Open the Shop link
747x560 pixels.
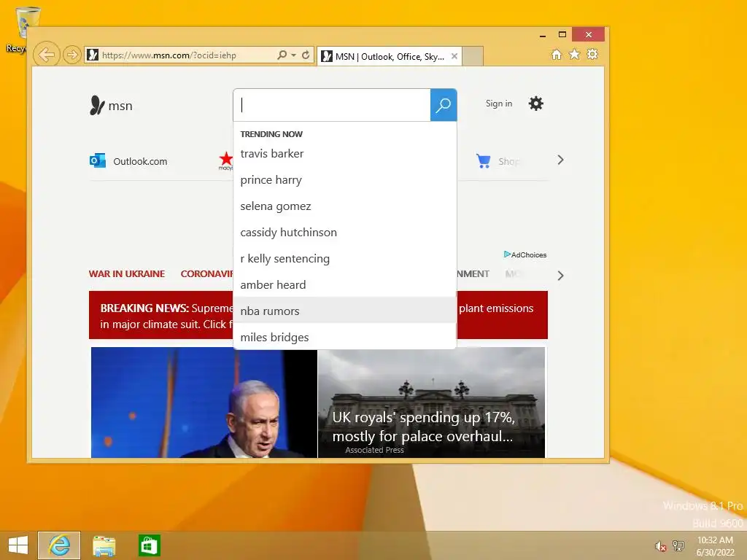(x=508, y=161)
